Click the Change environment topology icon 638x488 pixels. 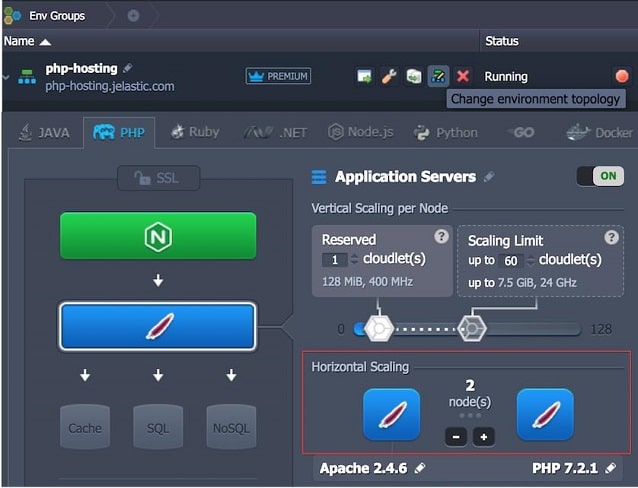438,76
